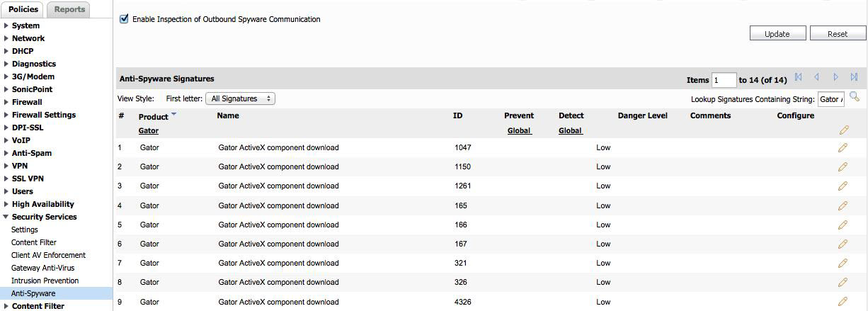Click the search magnifier icon for signature lookup
This screenshot has height=311, width=868.
coord(855,97)
